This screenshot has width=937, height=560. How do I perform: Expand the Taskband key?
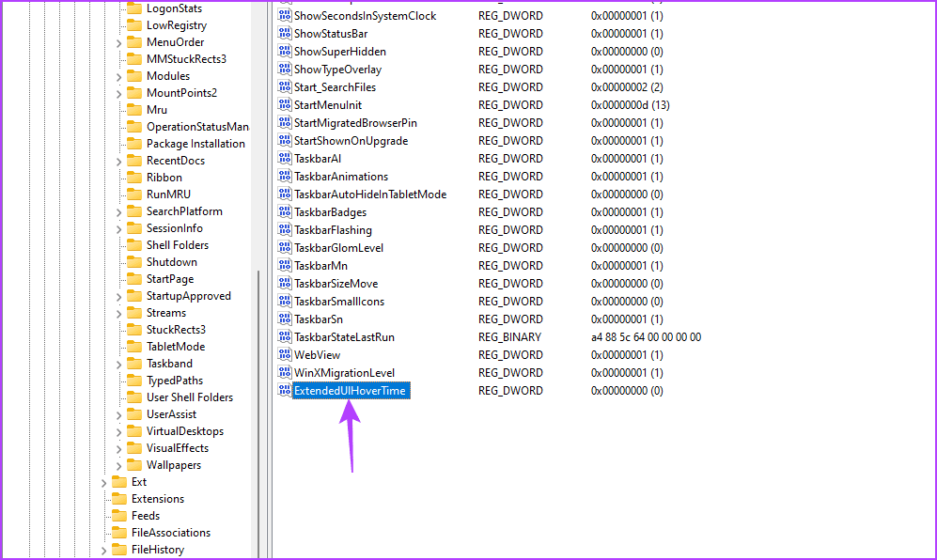(x=118, y=365)
